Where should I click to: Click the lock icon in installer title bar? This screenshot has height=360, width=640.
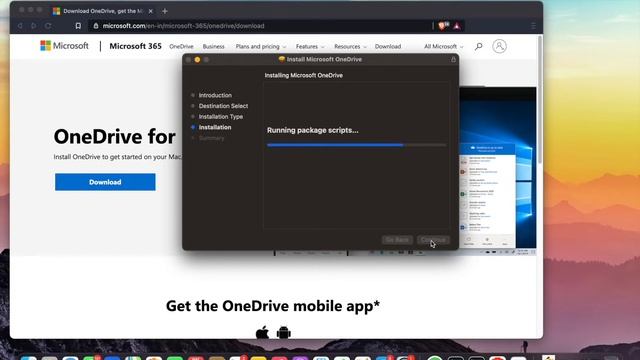tap(453, 60)
